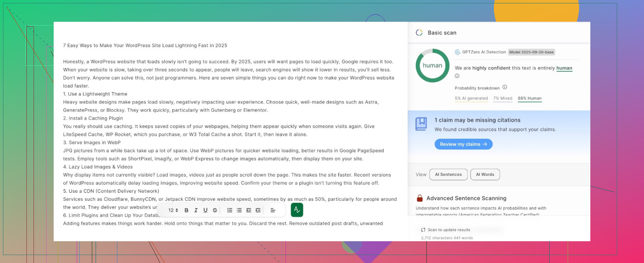Toggle the AI Words view
Image resolution: width=644 pixels, height=263 pixels.
click(485, 175)
